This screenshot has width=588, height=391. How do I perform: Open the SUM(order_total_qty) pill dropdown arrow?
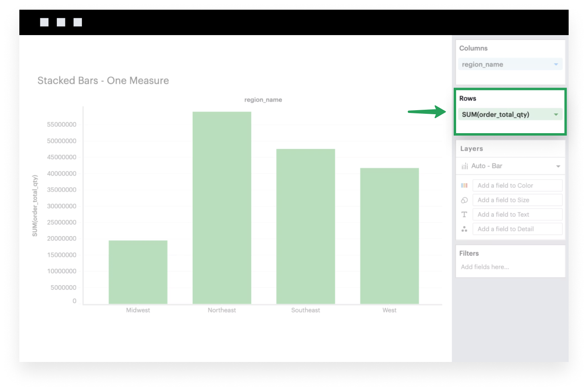pyautogui.click(x=556, y=115)
